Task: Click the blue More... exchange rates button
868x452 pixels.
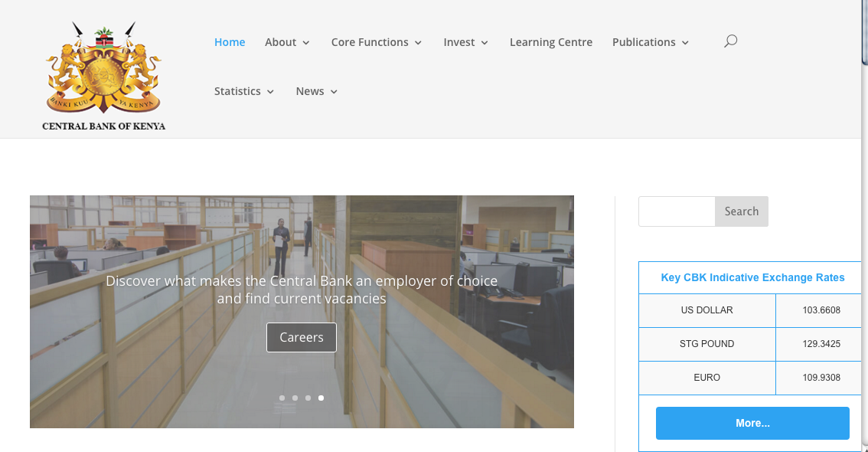Action: tap(752, 423)
